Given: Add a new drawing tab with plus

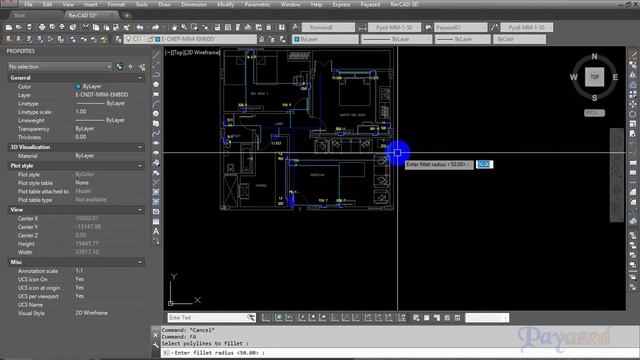Looking at the screenshot, I should click(127, 16).
